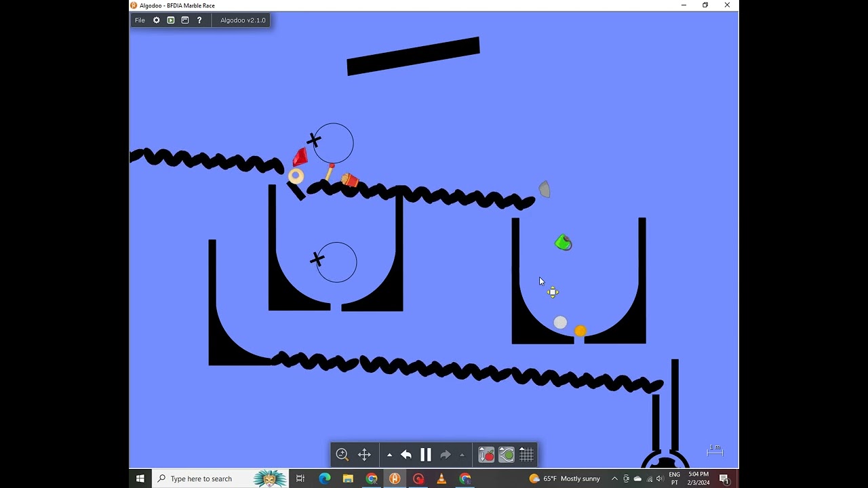Click the donut marble
The height and width of the screenshot is (488, 868).
click(296, 176)
